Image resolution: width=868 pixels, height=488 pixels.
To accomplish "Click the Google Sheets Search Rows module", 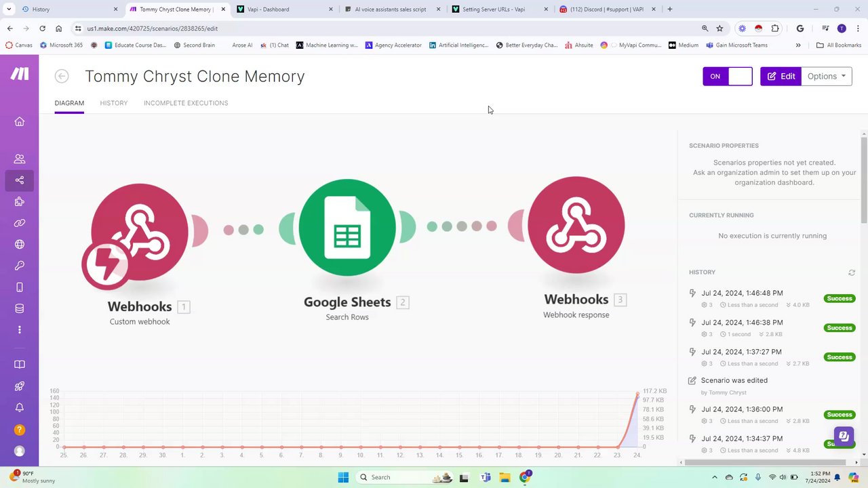I will coord(347,228).
